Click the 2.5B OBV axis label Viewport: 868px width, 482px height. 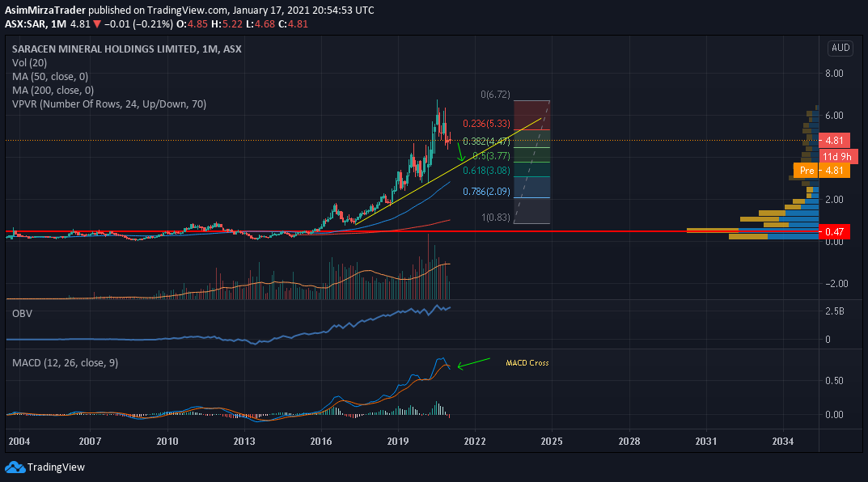(835, 311)
